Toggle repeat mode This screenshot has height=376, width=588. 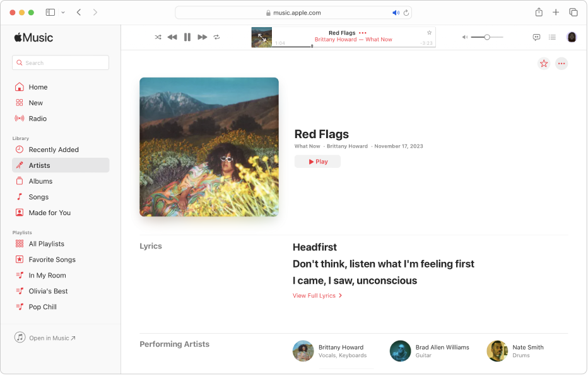click(217, 37)
